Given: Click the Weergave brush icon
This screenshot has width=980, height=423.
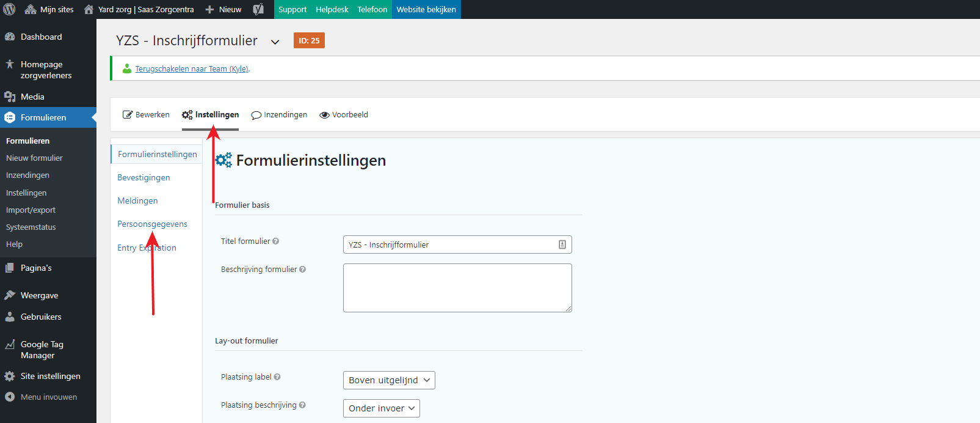Looking at the screenshot, I should (10, 295).
